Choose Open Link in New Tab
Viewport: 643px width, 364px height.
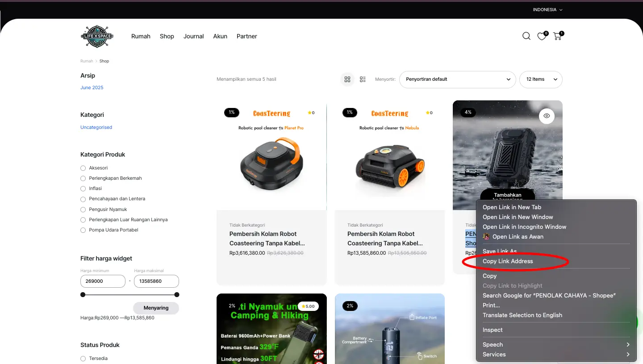click(x=556, y=207)
